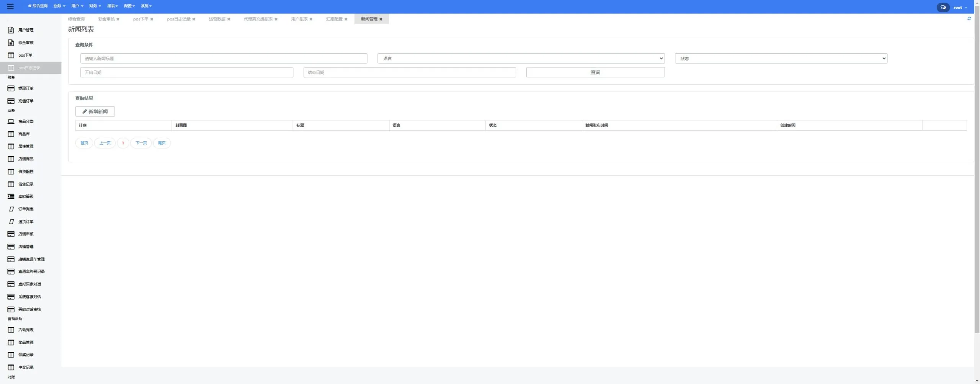Open 订单列表 sidebar icon
The image size is (980, 384).
click(x=11, y=209)
